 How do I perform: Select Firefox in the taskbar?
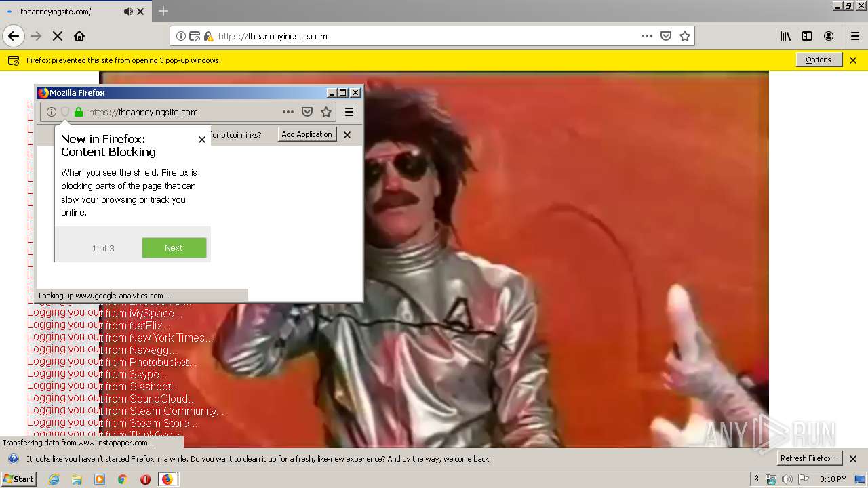pyautogui.click(x=167, y=479)
